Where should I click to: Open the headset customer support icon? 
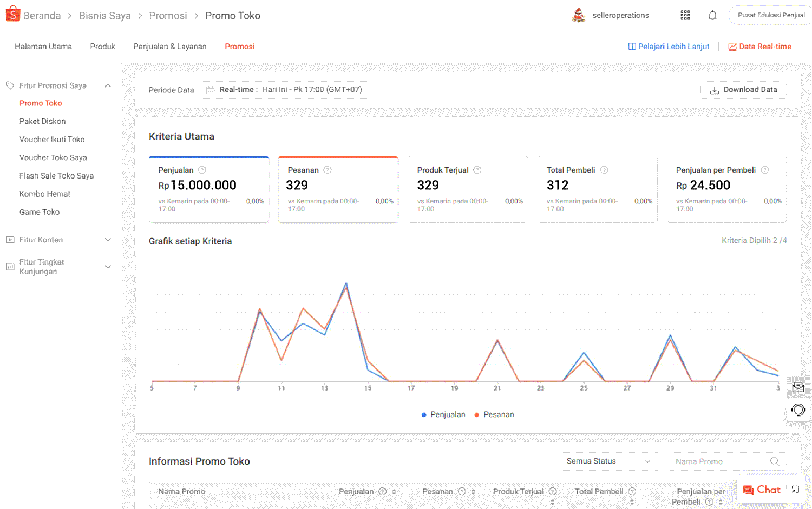[798, 410]
